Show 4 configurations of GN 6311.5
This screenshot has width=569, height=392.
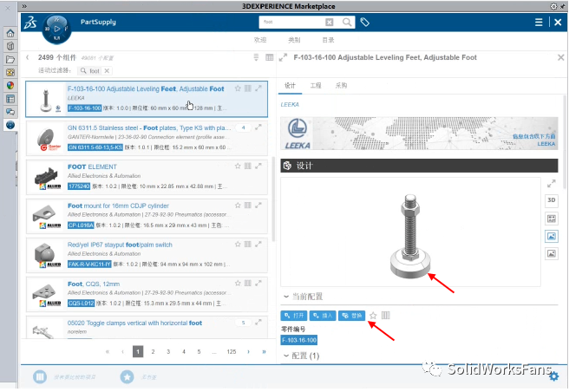[x=244, y=127]
